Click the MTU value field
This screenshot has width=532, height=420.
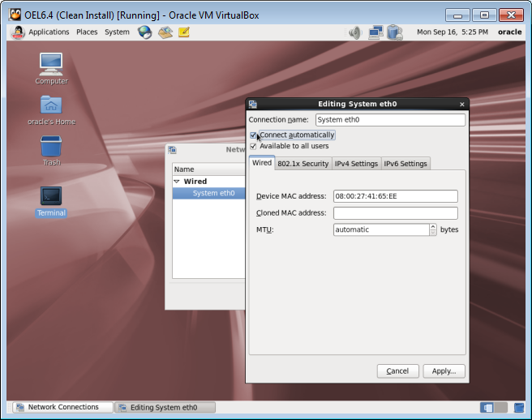click(x=381, y=229)
